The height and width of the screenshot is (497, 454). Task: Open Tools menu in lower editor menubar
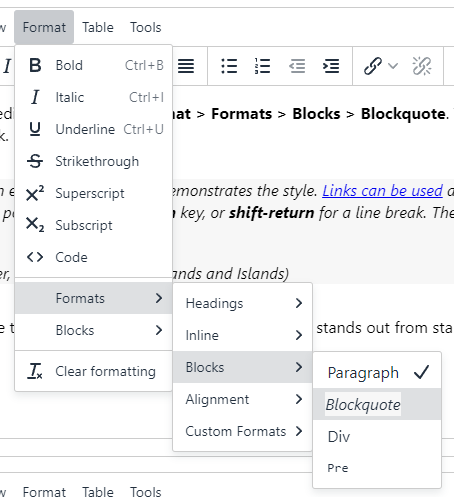click(x=146, y=491)
